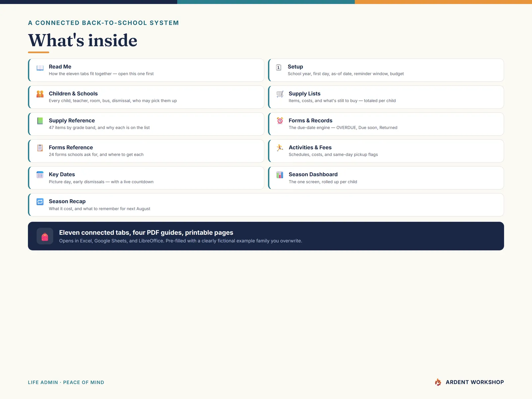Click the 'Eleven connected tabs' banner headline
This screenshot has width=532, height=399.
[146, 232]
